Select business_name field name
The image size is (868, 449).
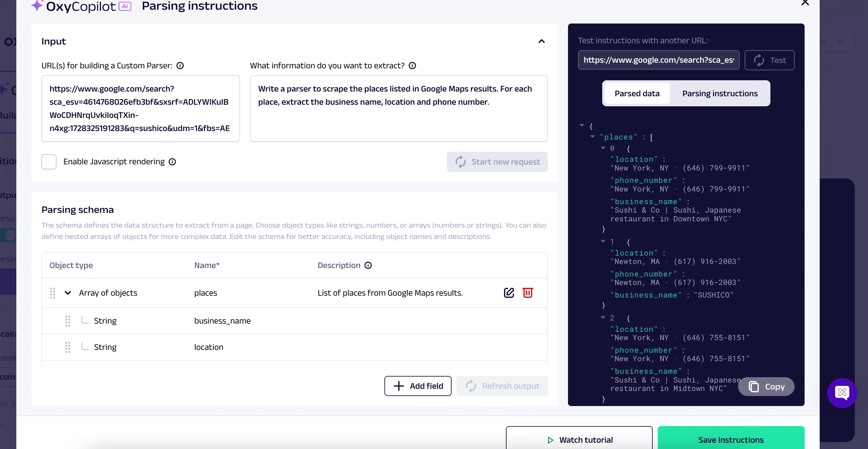(222, 321)
